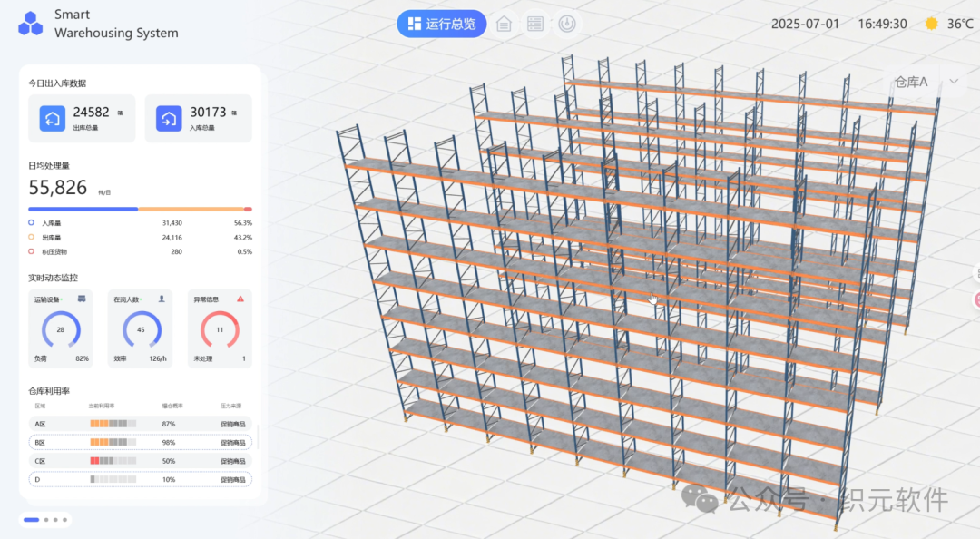Switch to the third pagination dot

point(55,520)
